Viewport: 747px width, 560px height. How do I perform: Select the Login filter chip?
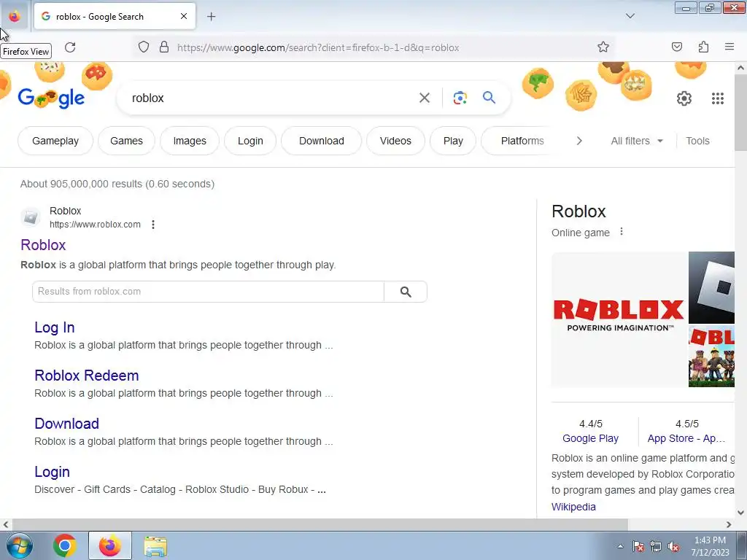tap(250, 141)
